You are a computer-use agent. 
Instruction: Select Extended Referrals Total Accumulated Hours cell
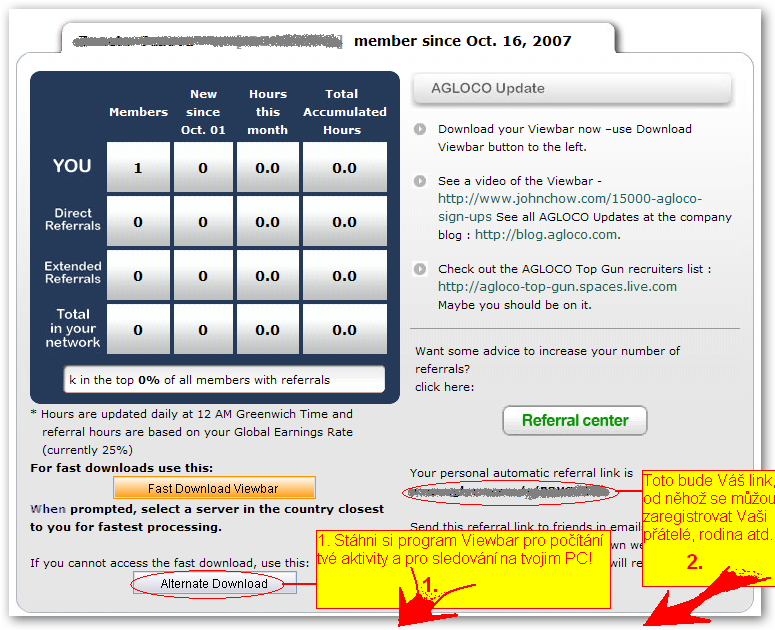344,275
